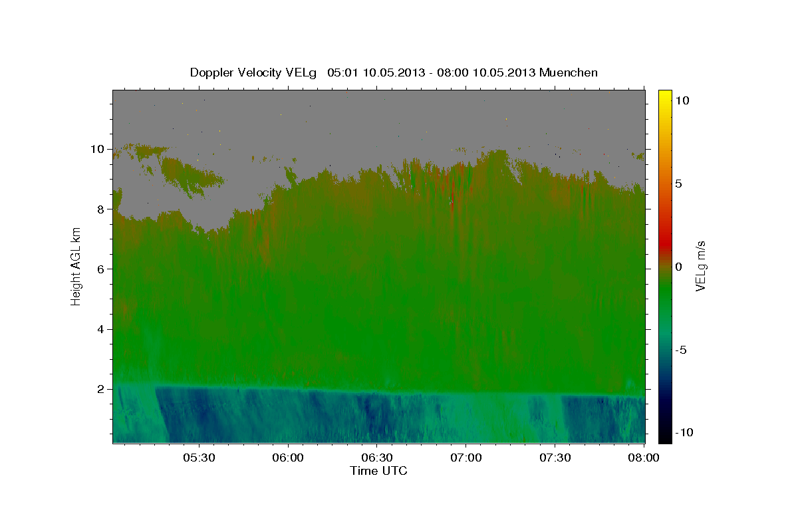Click the colorbar value -5 label
The height and width of the screenshot is (532, 798).
pyautogui.click(x=682, y=349)
